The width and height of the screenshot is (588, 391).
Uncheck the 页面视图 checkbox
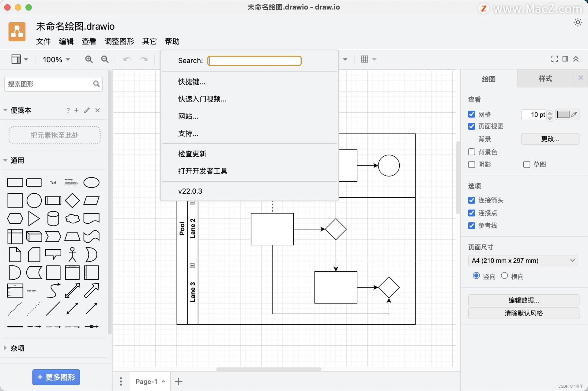(x=472, y=126)
